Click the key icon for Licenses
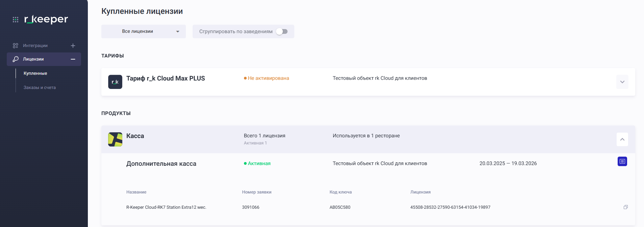 tap(16, 59)
